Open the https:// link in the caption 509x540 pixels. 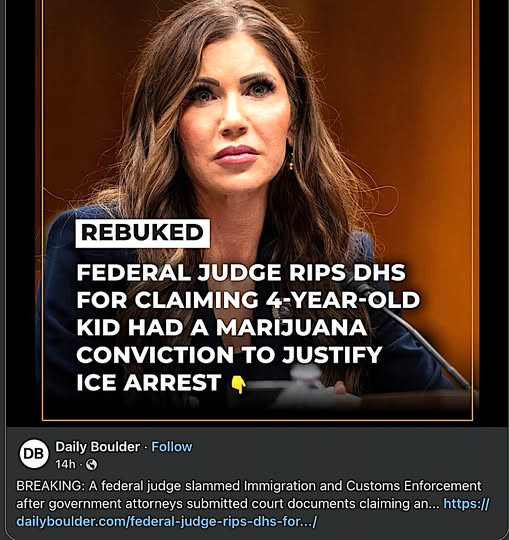point(466,503)
